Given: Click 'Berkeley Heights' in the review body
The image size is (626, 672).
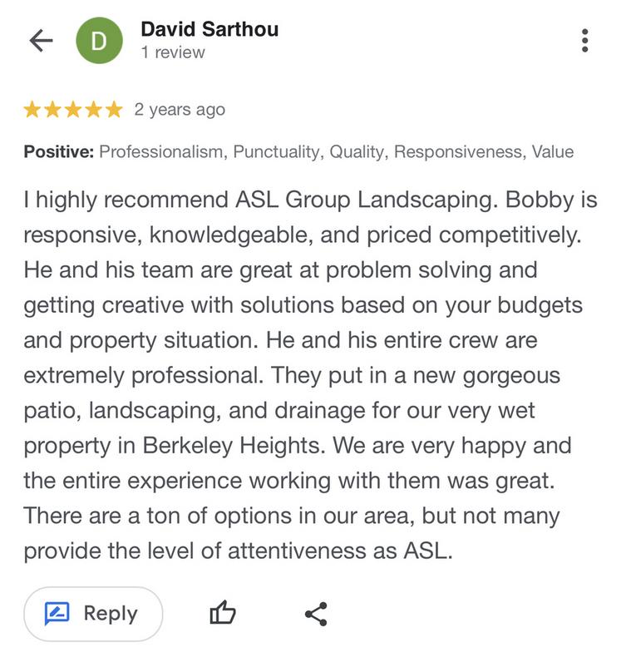Looking at the screenshot, I should pyautogui.click(x=234, y=446).
